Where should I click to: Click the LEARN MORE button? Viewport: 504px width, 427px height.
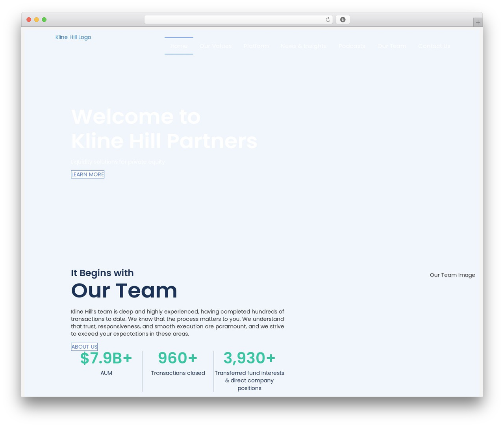point(87,175)
